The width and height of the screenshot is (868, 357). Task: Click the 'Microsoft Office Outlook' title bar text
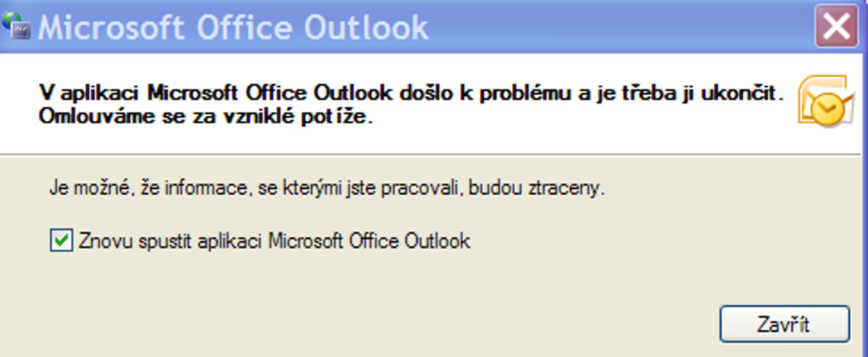[x=233, y=27]
